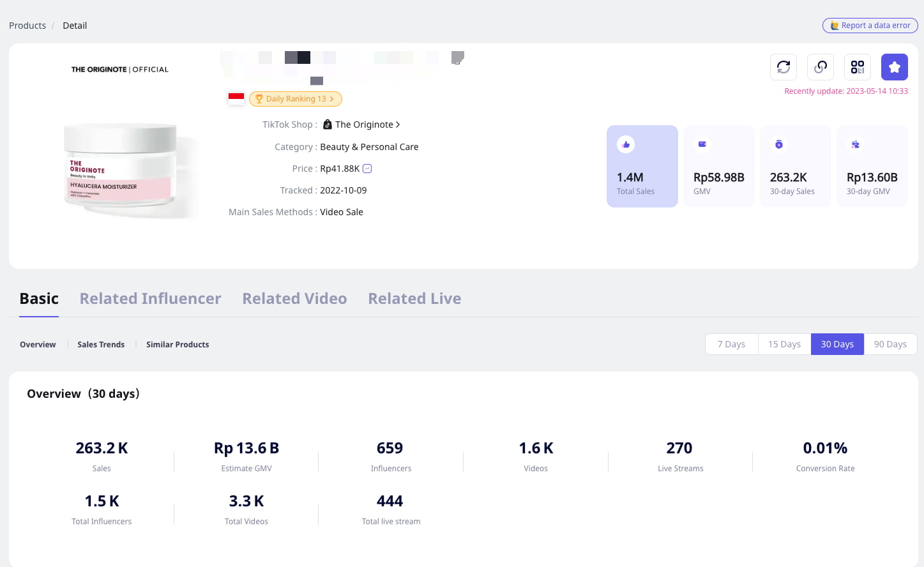Select the 7 Days time range
924x567 pixels.
click(731, 344)
